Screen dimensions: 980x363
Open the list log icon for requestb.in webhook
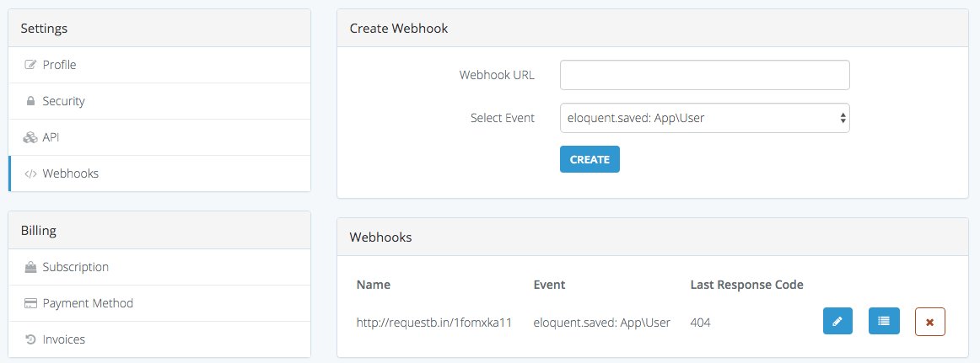pos(884,321)
